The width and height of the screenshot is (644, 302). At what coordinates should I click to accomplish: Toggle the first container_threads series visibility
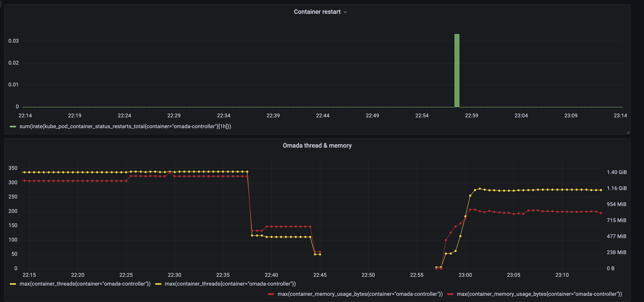coord(85,284)
